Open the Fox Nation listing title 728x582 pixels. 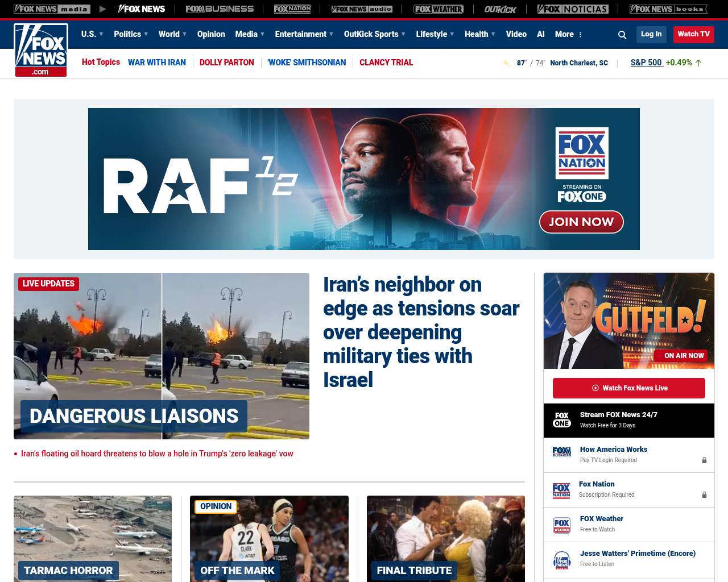(x=597, y=484)
